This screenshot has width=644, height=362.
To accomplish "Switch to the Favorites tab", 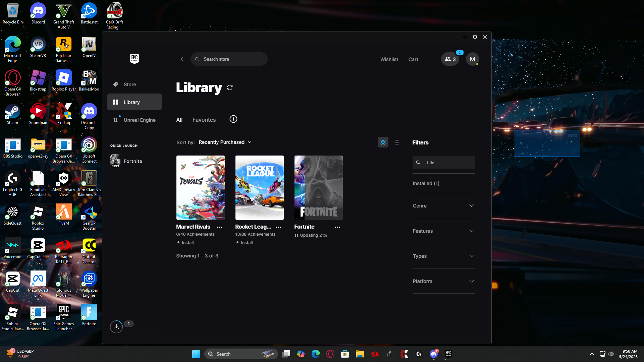I will (x=204, y=120).
